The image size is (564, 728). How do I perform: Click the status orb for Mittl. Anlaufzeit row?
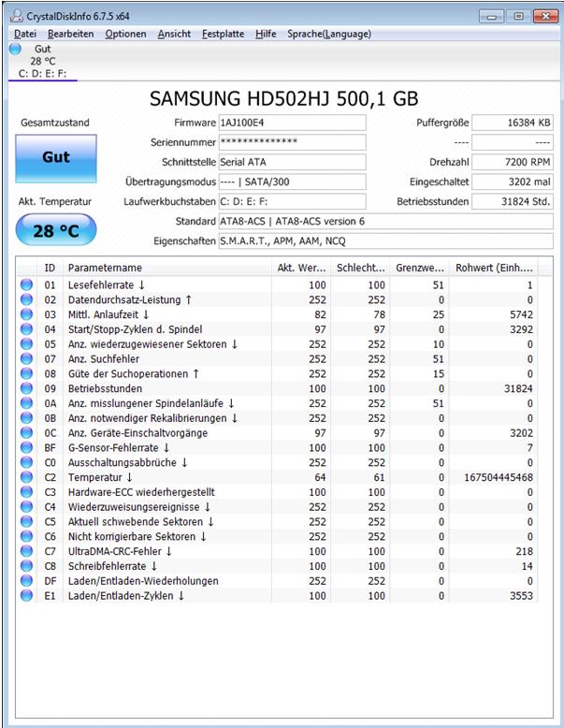tap(26, 314)
